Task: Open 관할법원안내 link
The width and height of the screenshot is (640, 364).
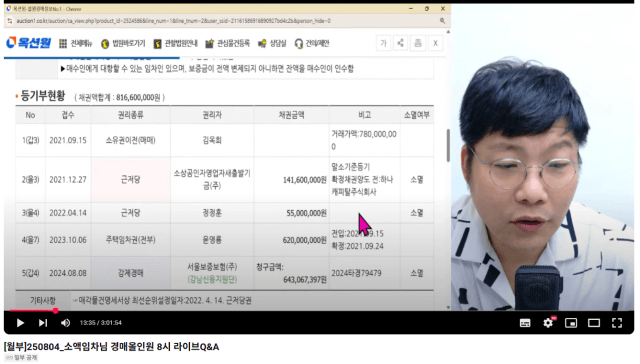Action: coord(176,43)
